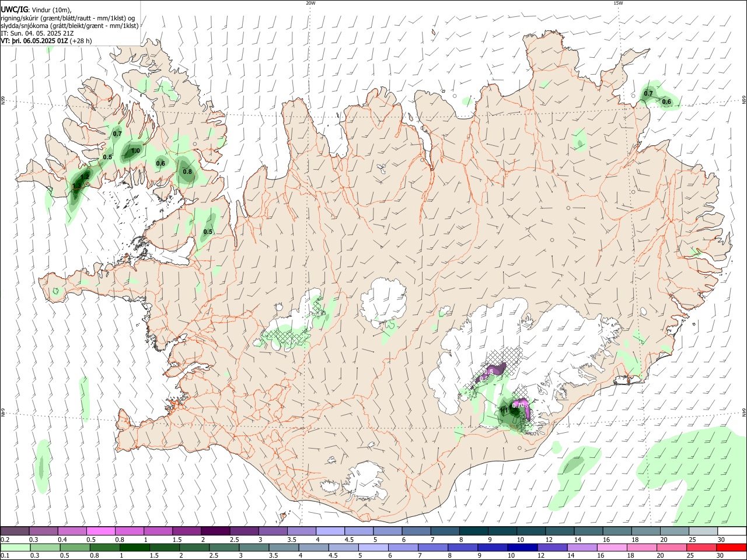Click the '1.2' precipitation value on the map

point(85,176)
